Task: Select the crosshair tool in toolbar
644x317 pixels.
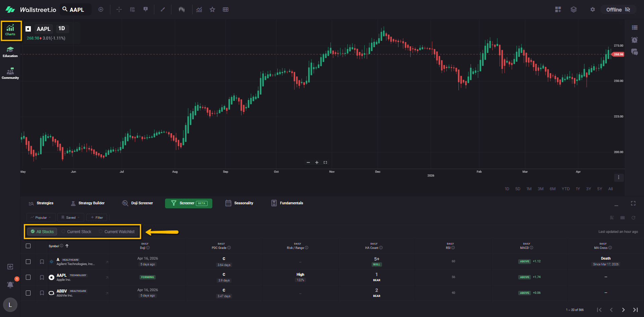Action: pyautogui.click(x=119, y=10)
